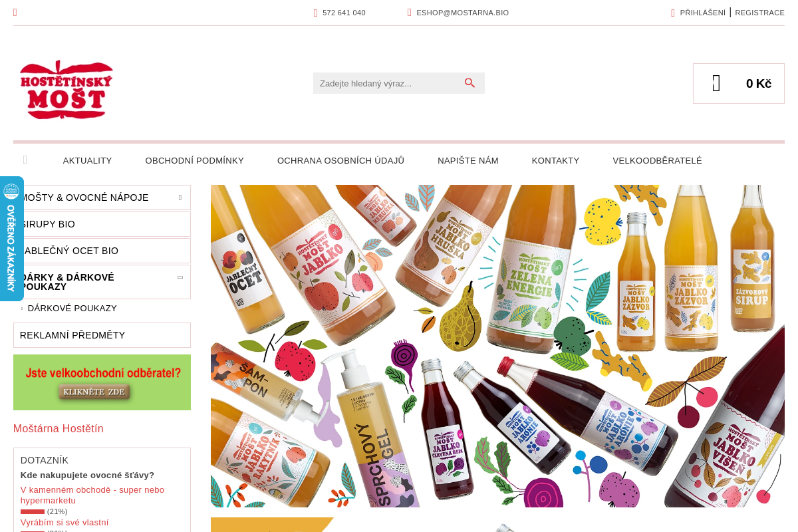Expand the Mošty & ovocné nápoje category
Viewport: 798px width, 532px height.
point(180,198)
